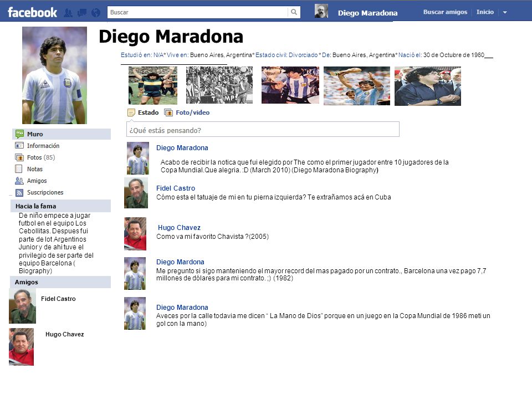
Task: Click Hugo Chavez name in Amigos list
Action: 64,334
